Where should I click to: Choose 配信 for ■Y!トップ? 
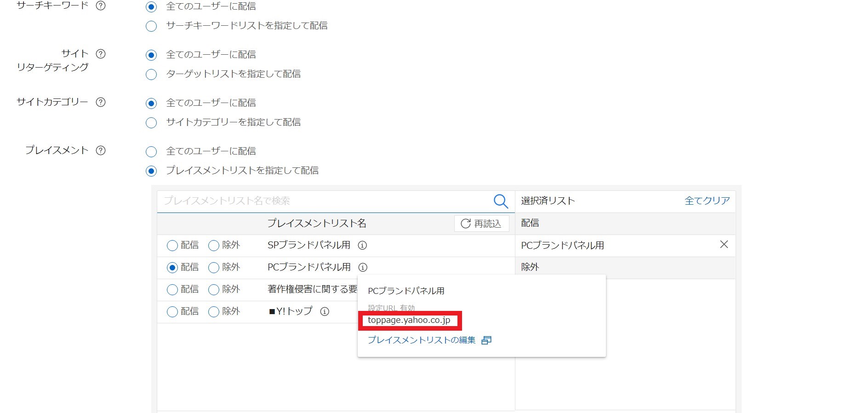(172, 312)
